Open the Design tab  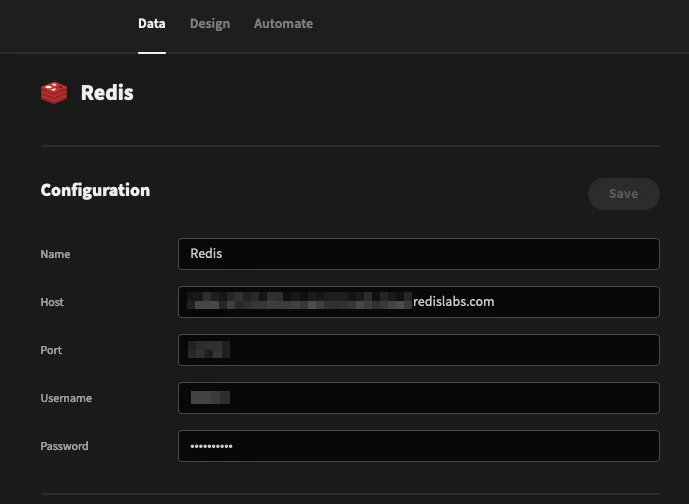coord(210,24)
